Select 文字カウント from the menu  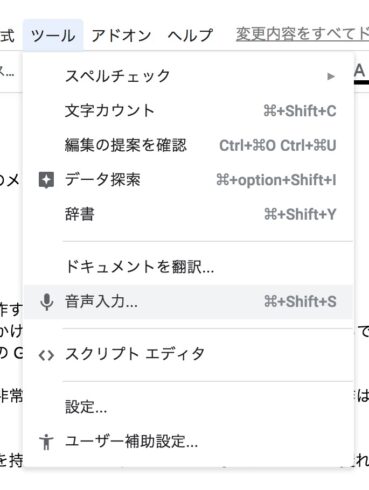pos(188,111)
